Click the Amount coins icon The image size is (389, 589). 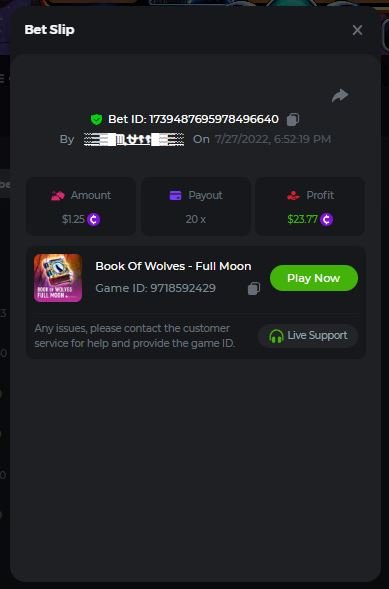(x=58, y=196)
